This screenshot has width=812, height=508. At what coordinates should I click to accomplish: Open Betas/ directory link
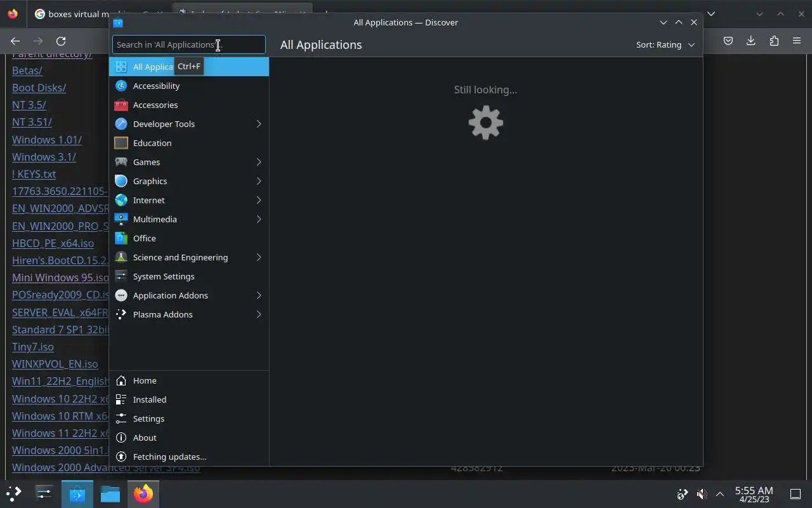point(27,70)
